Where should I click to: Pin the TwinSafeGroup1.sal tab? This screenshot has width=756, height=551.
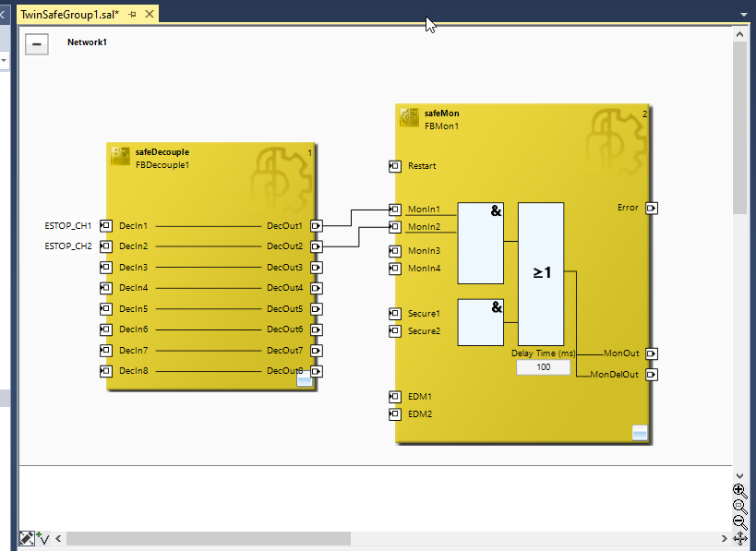pyautogui.click(x=132, y=15)
